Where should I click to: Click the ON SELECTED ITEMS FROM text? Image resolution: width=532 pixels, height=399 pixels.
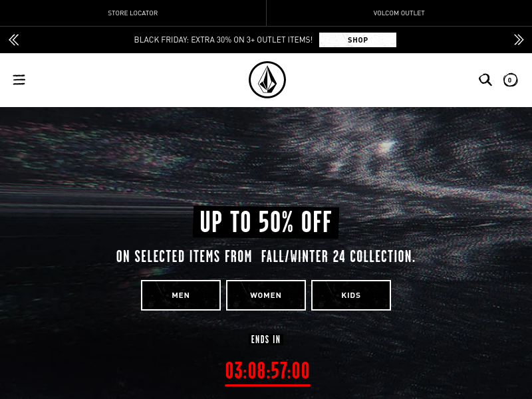(x=184, y=257)
